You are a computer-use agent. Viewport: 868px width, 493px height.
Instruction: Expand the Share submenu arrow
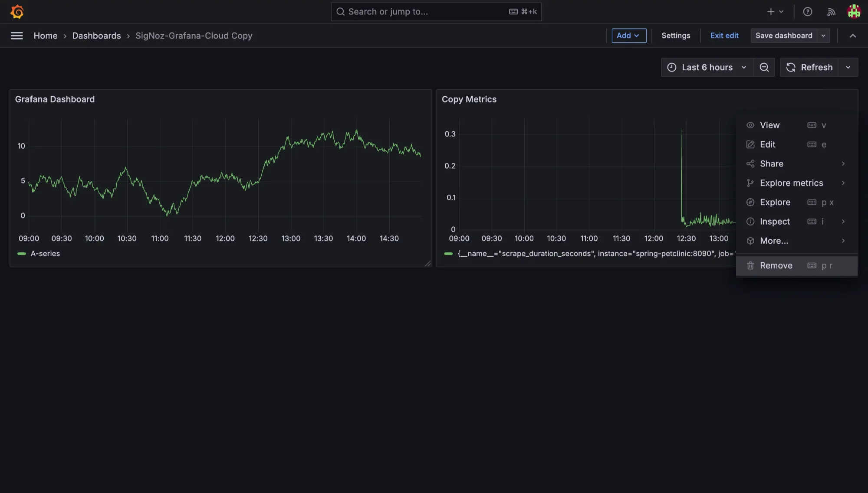tap(843, 163)
